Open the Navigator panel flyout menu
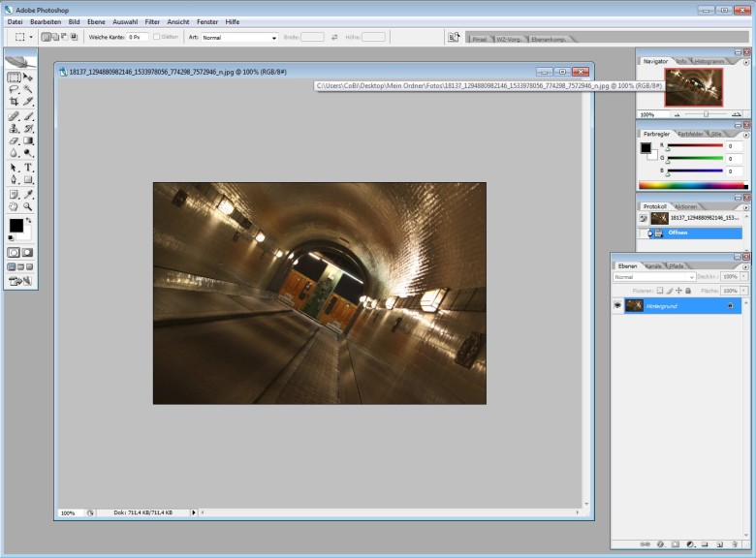 click(x=746, y=63)
